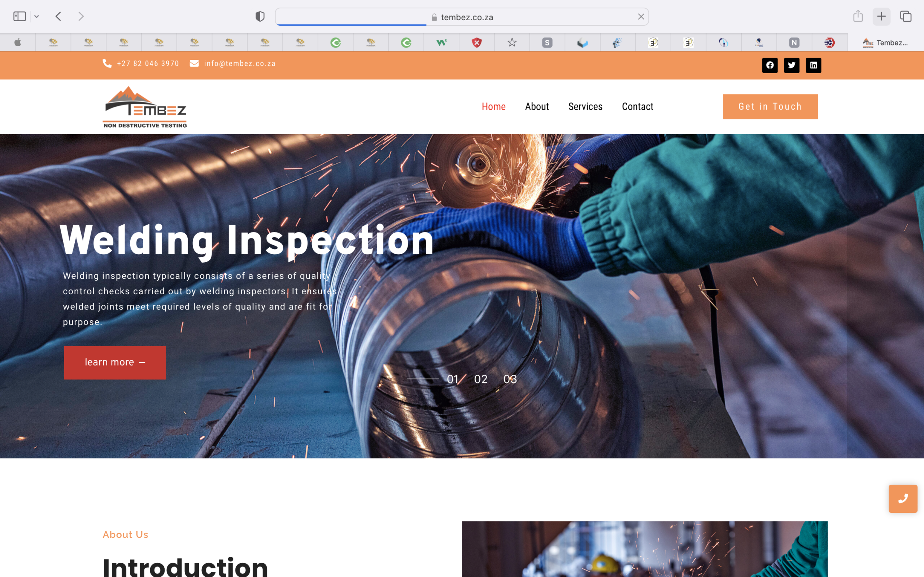Viewport: 924px width, 577px height.
Task: Go back with the back arrow
Action: pyautogui.click(x=58, y=17)
